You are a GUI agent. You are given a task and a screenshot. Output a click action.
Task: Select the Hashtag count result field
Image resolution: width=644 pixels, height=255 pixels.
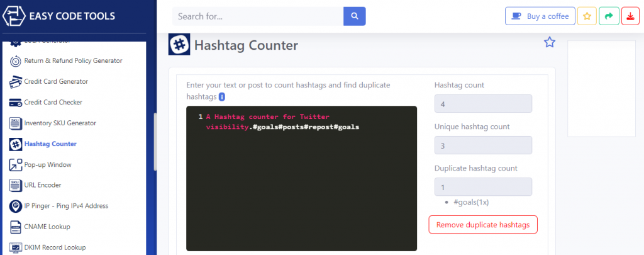click(483, 104)
